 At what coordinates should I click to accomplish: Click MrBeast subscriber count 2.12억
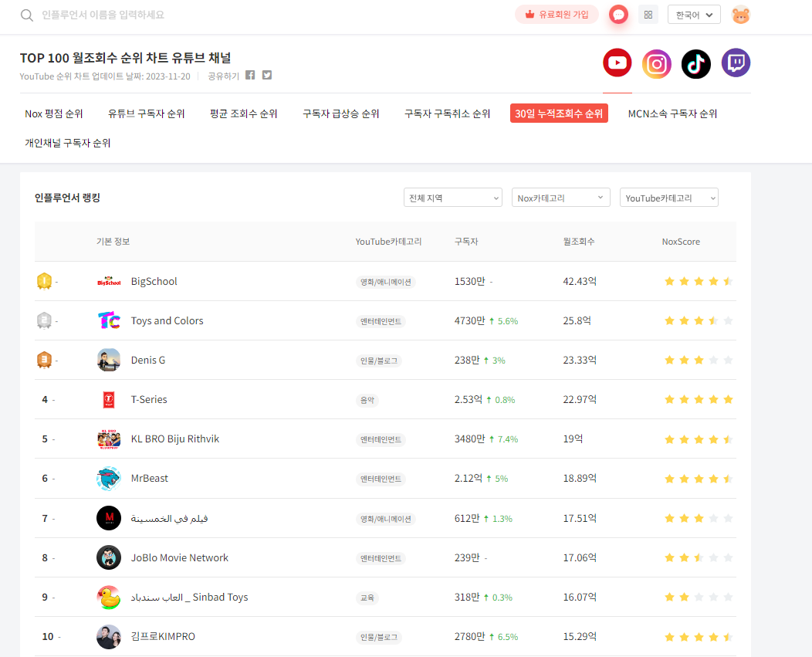(469, 478)
